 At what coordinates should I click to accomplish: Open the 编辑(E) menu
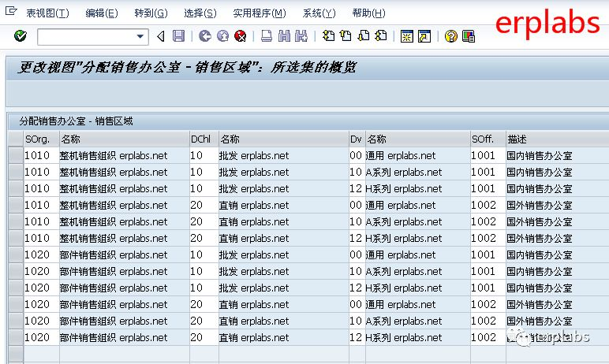(x=102, y=13)
